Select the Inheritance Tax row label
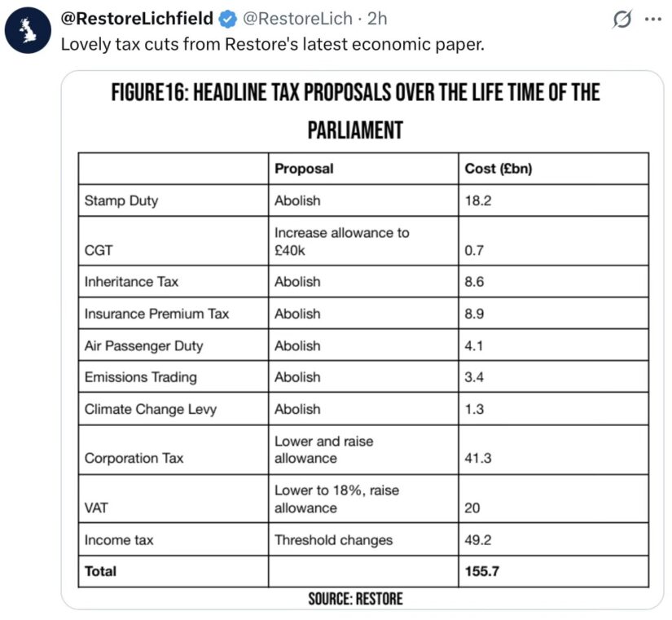Viewport: 672px width, 620px height. click(131, 282)
